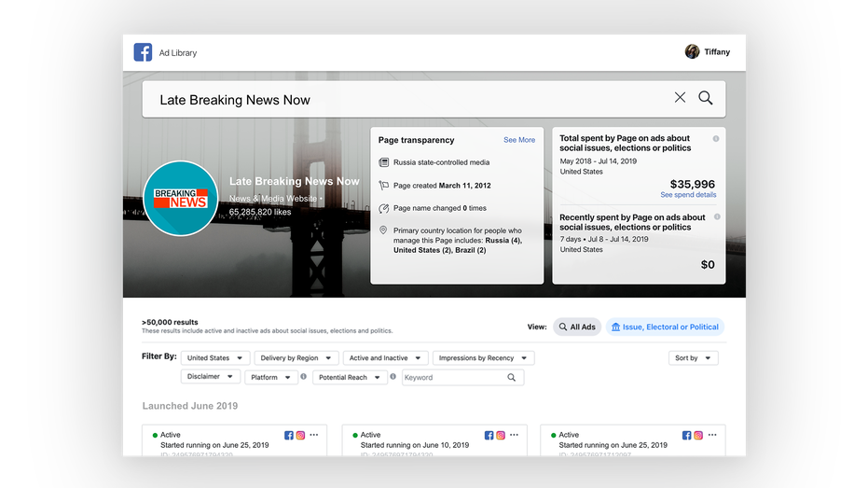The image size is (868, 488).
Task: Click the Ad Library title
Action: point(178,52)
